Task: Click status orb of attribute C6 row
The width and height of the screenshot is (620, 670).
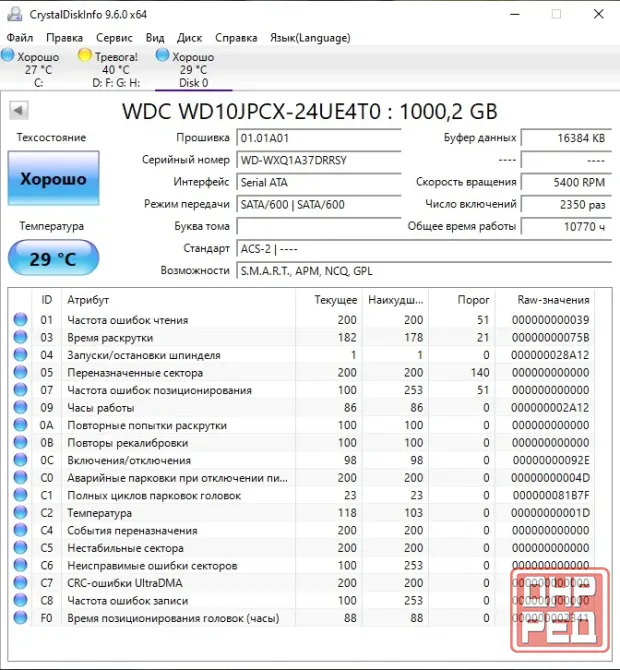Action: click(x=20, y=565)
